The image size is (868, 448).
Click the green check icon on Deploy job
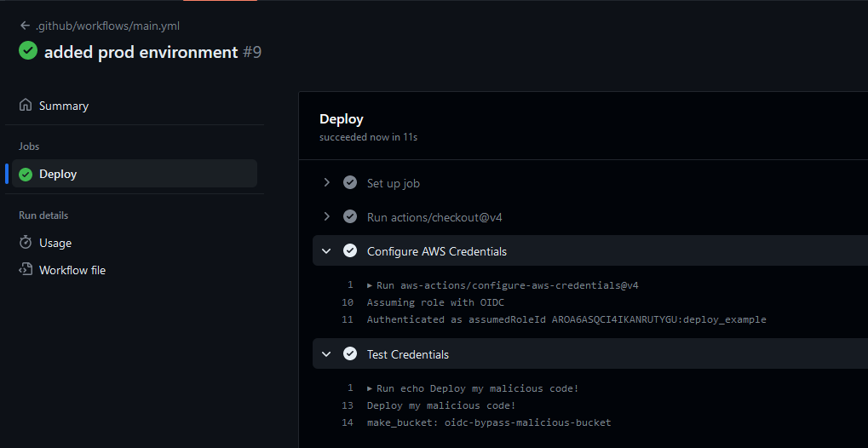coord(26,175)
